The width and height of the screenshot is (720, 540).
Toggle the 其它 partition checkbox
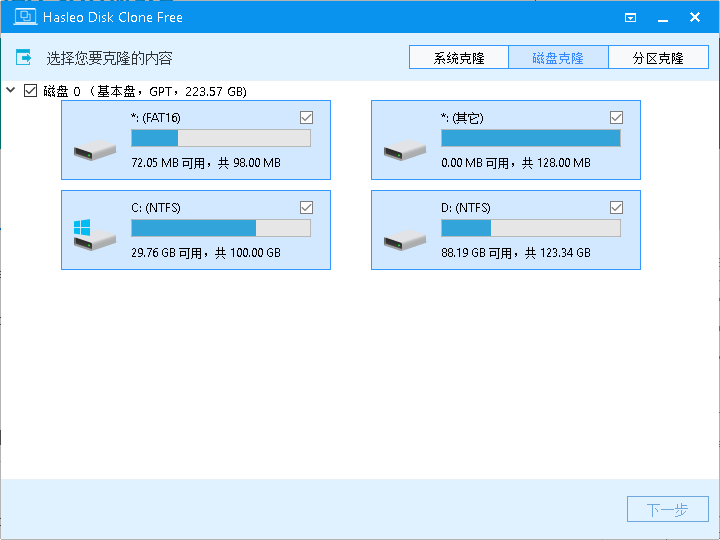616,118
